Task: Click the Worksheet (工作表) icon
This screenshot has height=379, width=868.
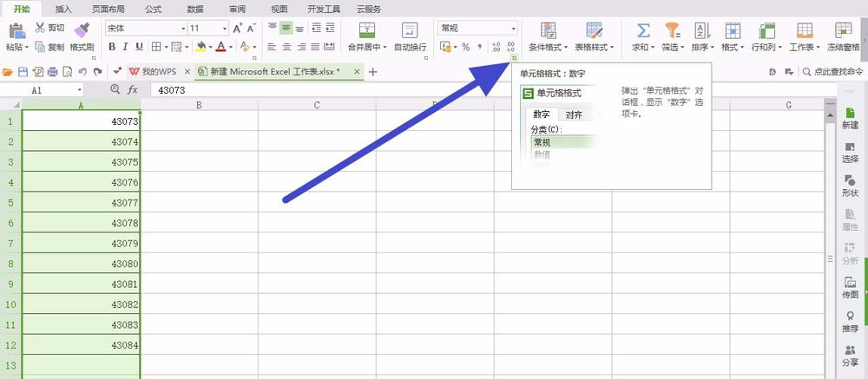Action: 805,30
